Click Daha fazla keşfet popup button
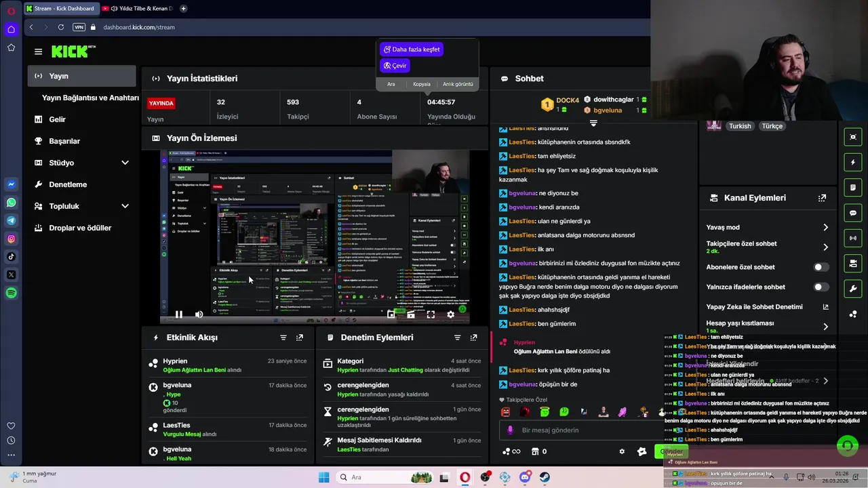The width and height of the screenshot is (868, 488). [412, 49]
